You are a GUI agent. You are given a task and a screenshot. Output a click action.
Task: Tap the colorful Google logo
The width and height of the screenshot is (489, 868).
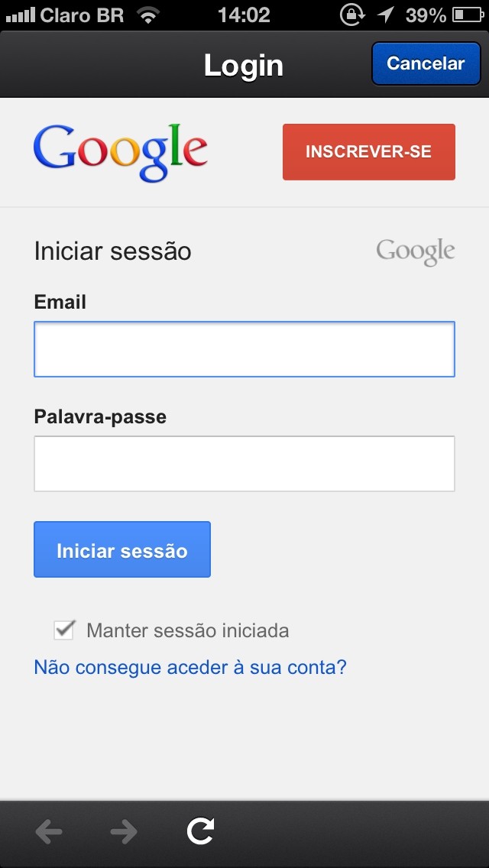120,152
